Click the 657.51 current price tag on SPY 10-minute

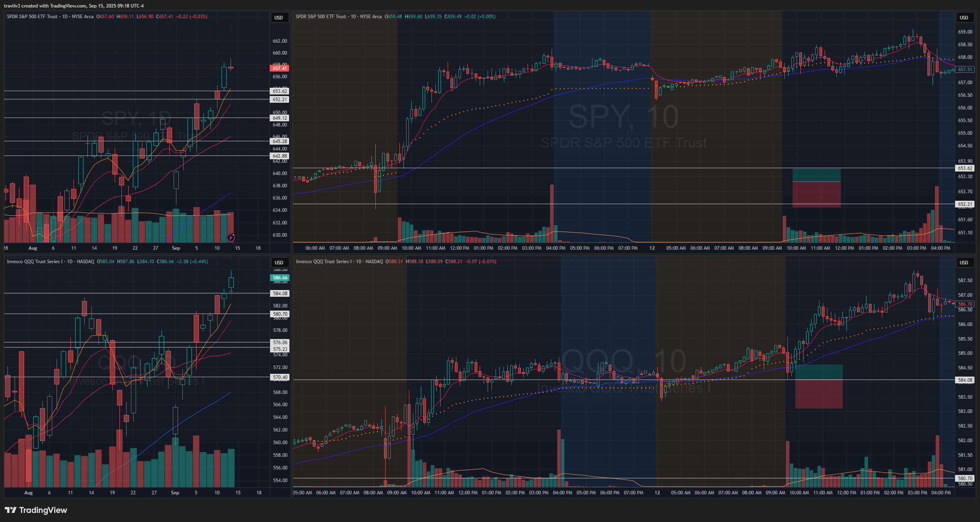click(965, 70)
